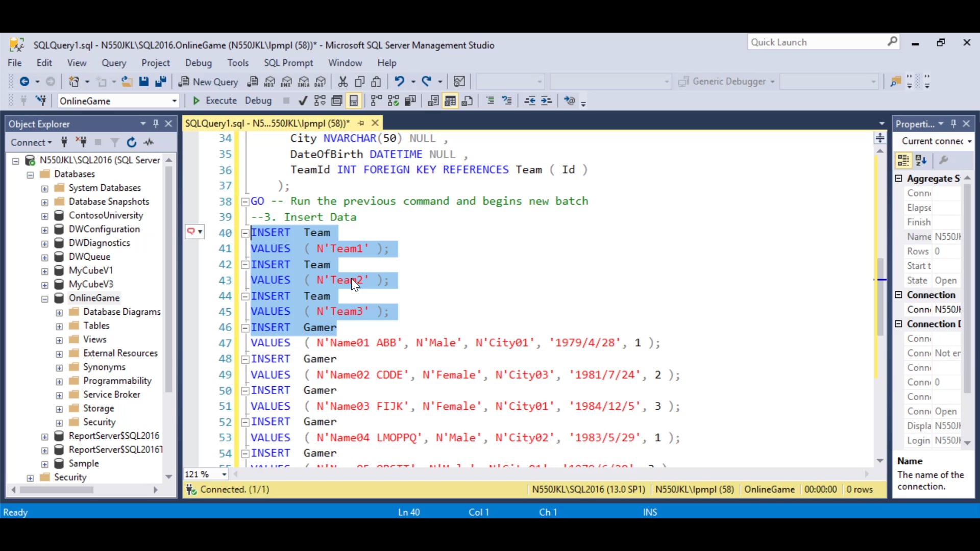Expand the Tables node under OnlineGame

click(x=59, y=325)
